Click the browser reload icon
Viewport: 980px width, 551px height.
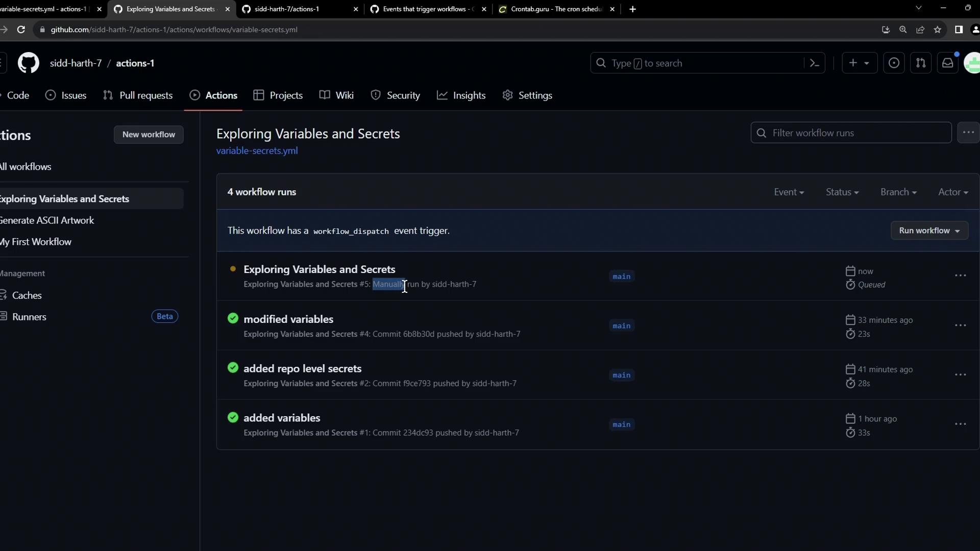pyautogui.click(x=21, y=30)
